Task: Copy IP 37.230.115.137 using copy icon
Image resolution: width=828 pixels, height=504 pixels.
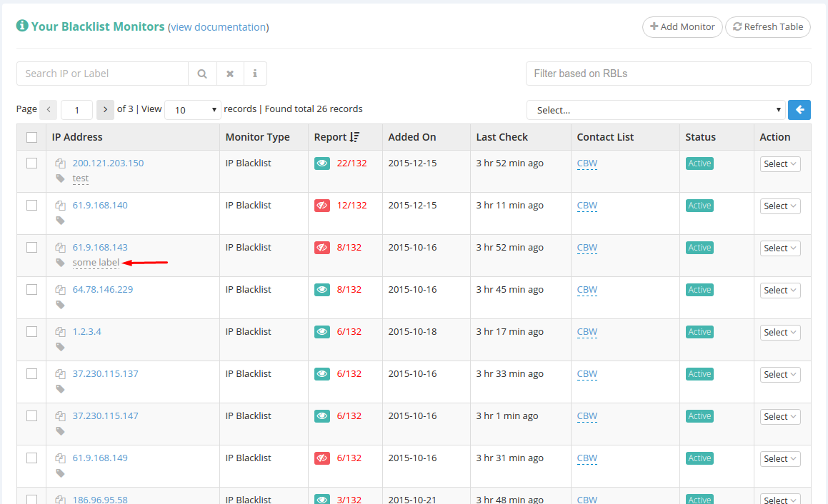Action: click(x=60, y=374)
